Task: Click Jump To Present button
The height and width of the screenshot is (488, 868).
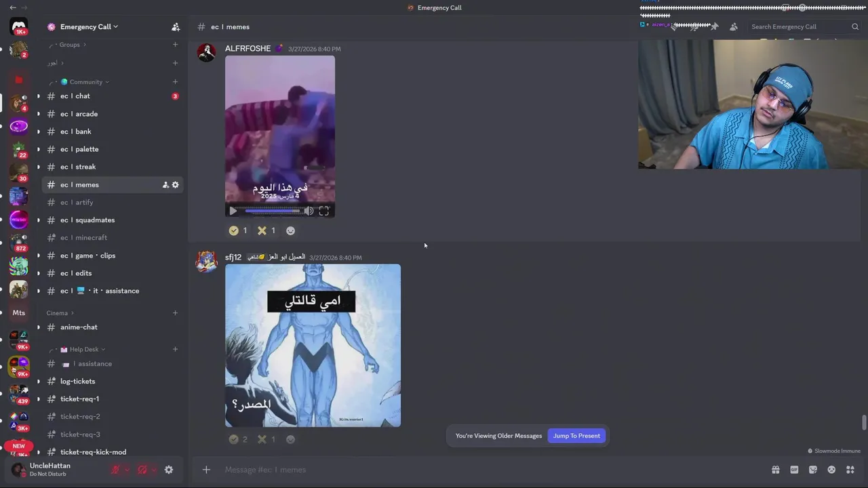Action: pos(576,436)
